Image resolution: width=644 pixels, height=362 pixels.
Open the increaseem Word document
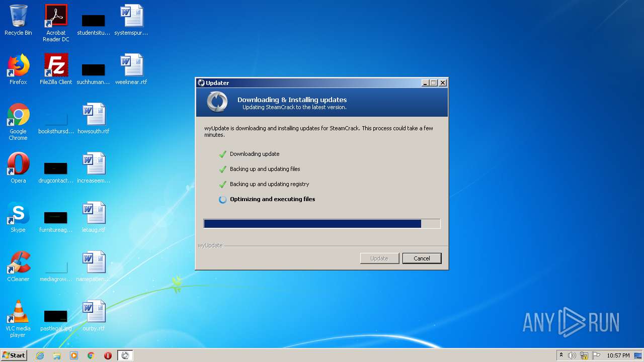pyautogui.click(x=94, y=168)
